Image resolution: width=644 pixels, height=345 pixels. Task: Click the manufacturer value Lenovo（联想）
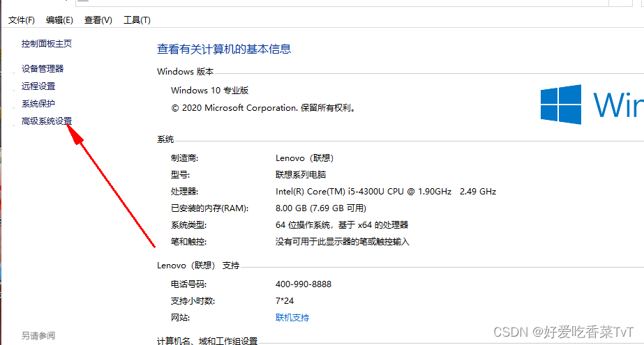tap(304, 158)
